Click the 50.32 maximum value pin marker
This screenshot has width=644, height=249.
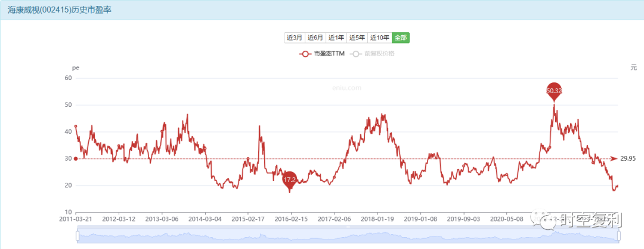point(554,91)
